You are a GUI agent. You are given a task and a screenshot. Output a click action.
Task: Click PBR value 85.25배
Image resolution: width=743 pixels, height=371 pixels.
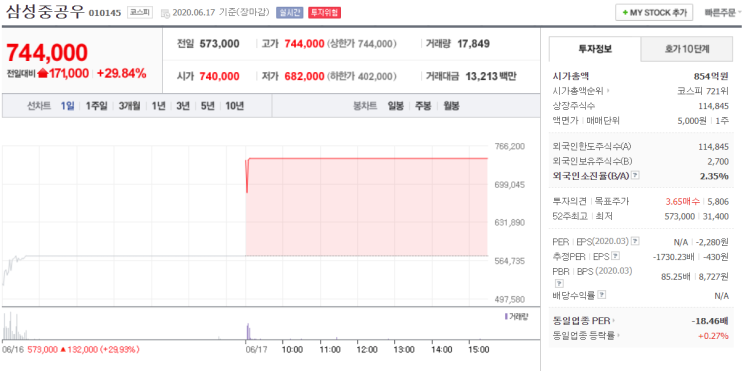[677, 277]
